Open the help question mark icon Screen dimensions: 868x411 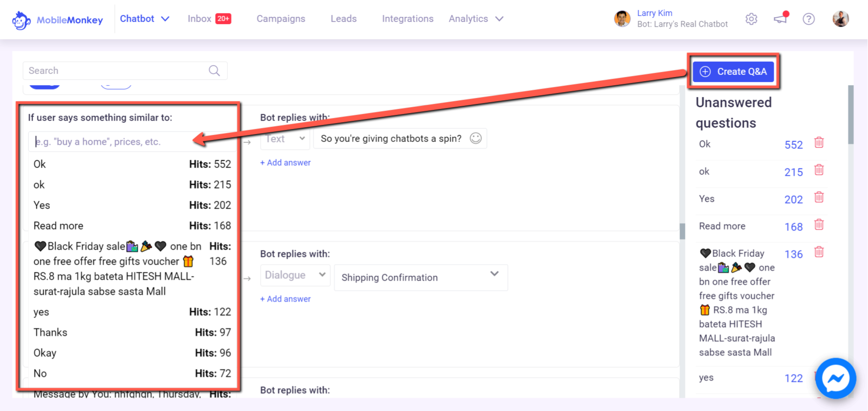tap(808, 20)
